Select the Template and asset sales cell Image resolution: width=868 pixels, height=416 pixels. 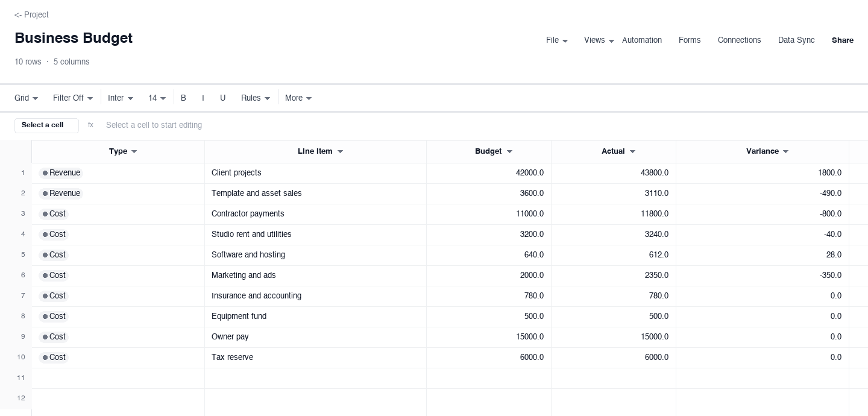[x=315, y=194]
